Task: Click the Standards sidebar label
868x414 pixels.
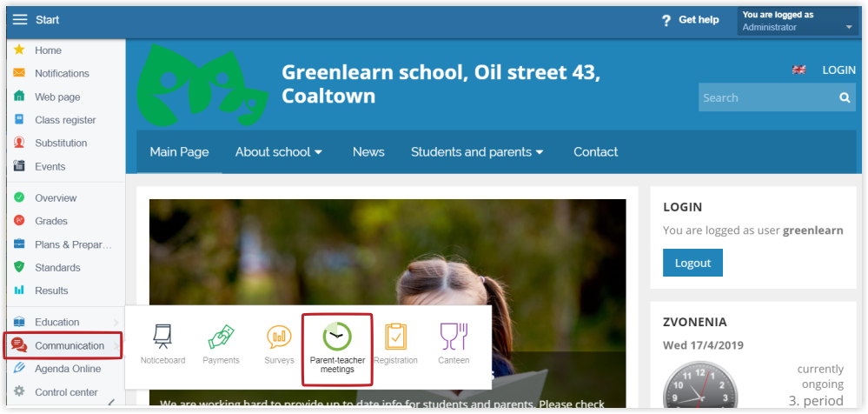Action: pos(57,267)
